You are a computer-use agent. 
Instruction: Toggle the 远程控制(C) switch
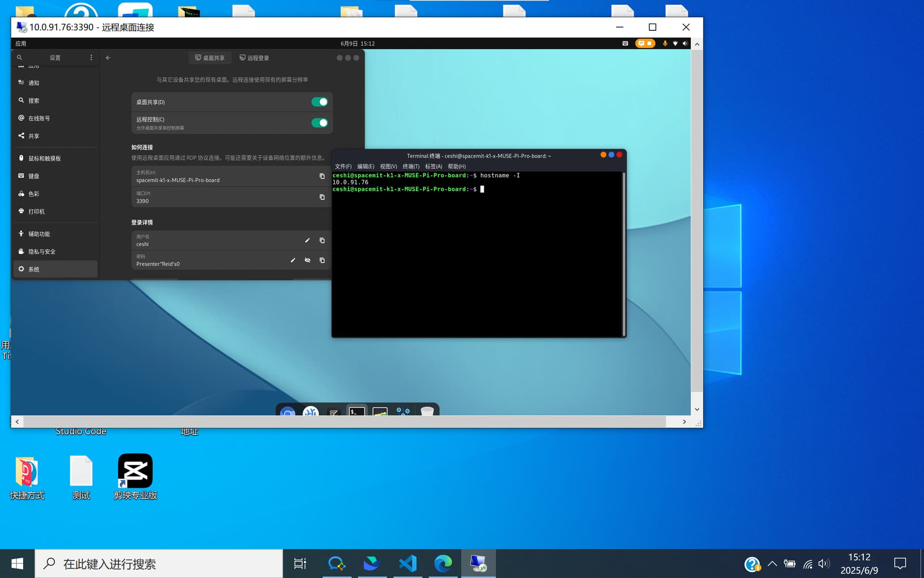coord(320,123)
